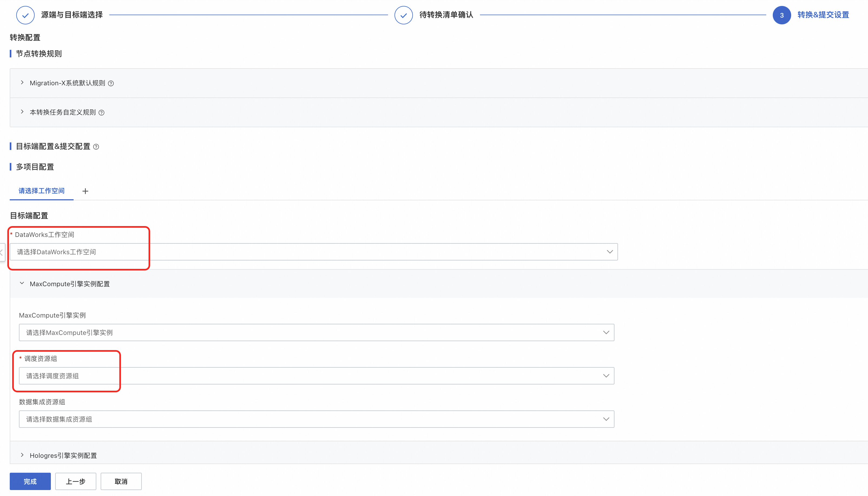Go back with 上一步 button

pyautogui.click(x=75, y=481)
